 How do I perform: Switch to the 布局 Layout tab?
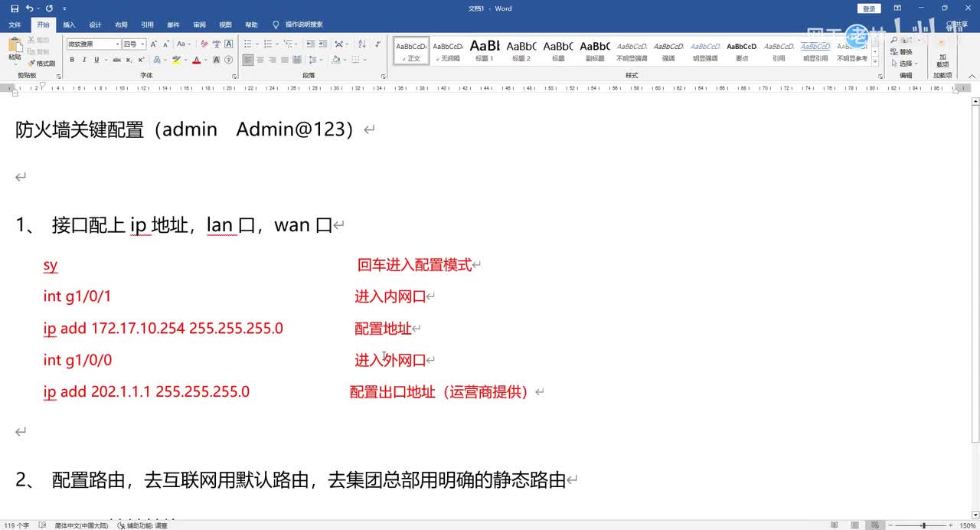[121, 25]
